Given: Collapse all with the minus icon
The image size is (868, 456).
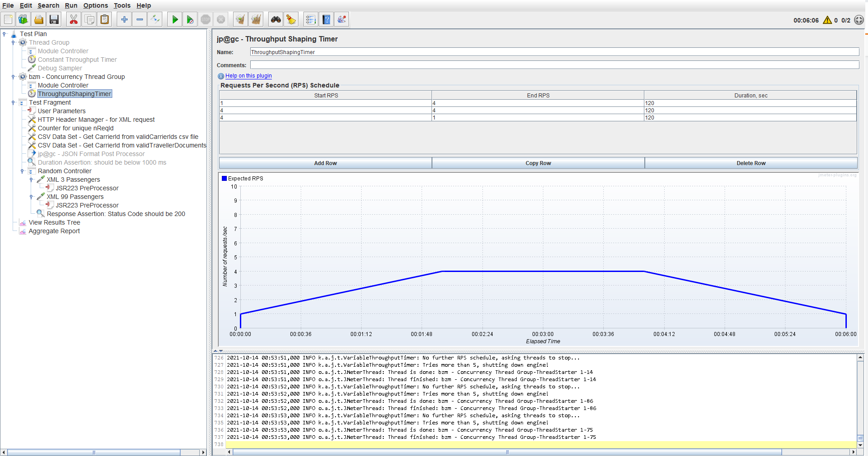Looking at the screenshot, I should [140, 19].
